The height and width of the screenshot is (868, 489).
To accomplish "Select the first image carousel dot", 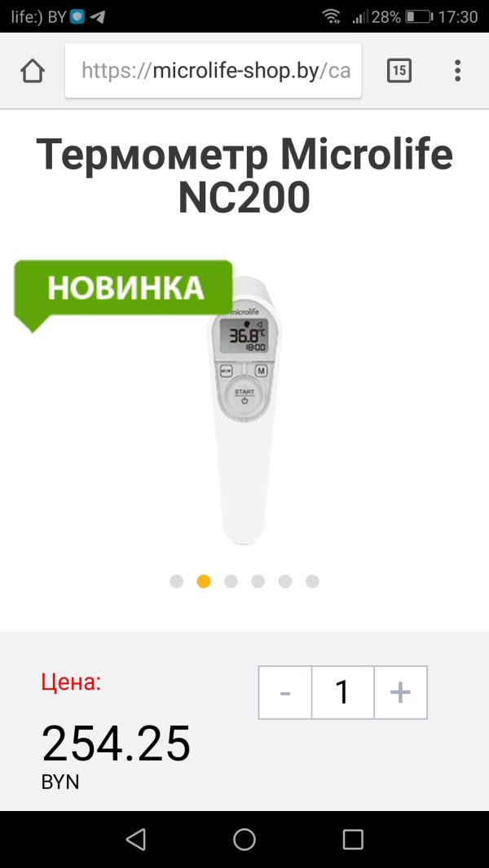I will click(177, 581).
